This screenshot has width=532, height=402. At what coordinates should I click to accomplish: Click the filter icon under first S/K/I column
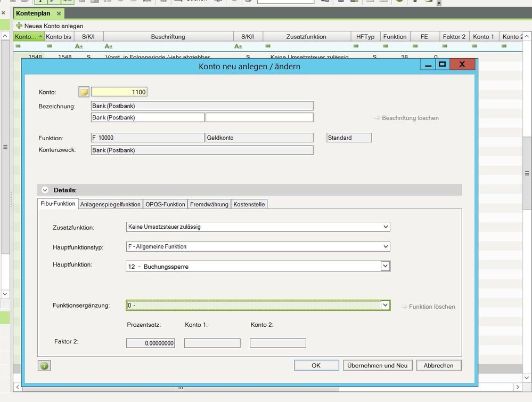click(79, 46)
